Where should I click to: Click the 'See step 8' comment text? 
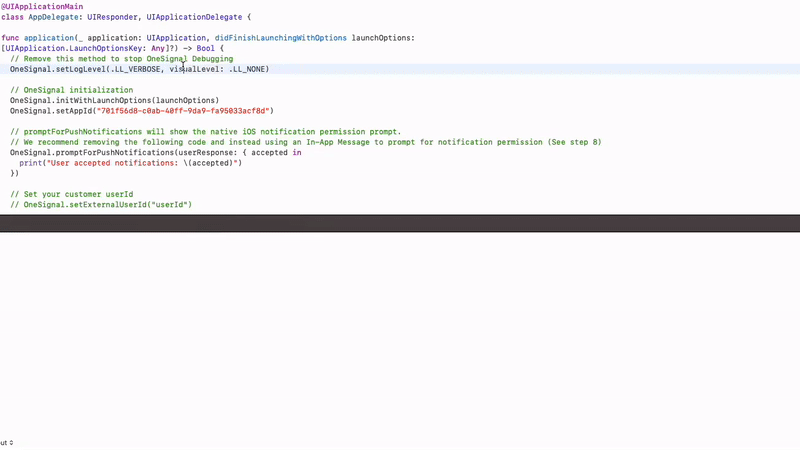point(574,142)
